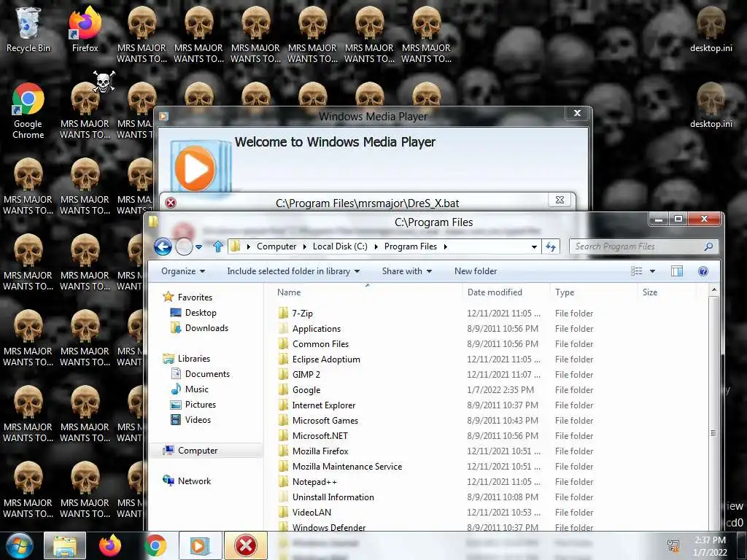Select the Applications folder
Screen dimensions: 747x560
309,329
